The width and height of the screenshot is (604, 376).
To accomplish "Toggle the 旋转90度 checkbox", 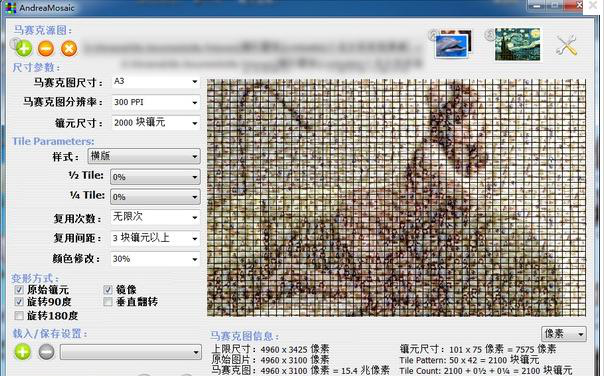I will click(19, 302).
